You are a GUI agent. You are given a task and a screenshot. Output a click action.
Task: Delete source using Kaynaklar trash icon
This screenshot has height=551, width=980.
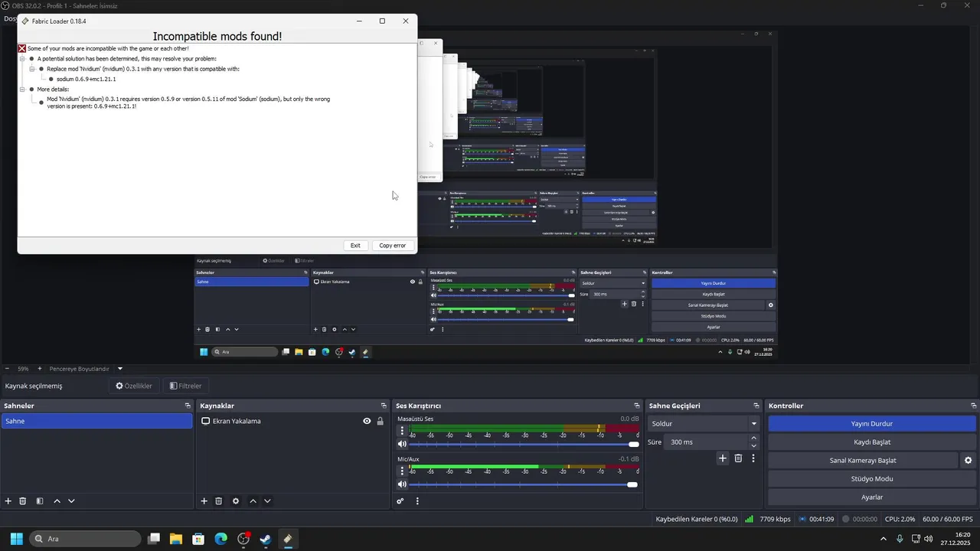point(219,501)
